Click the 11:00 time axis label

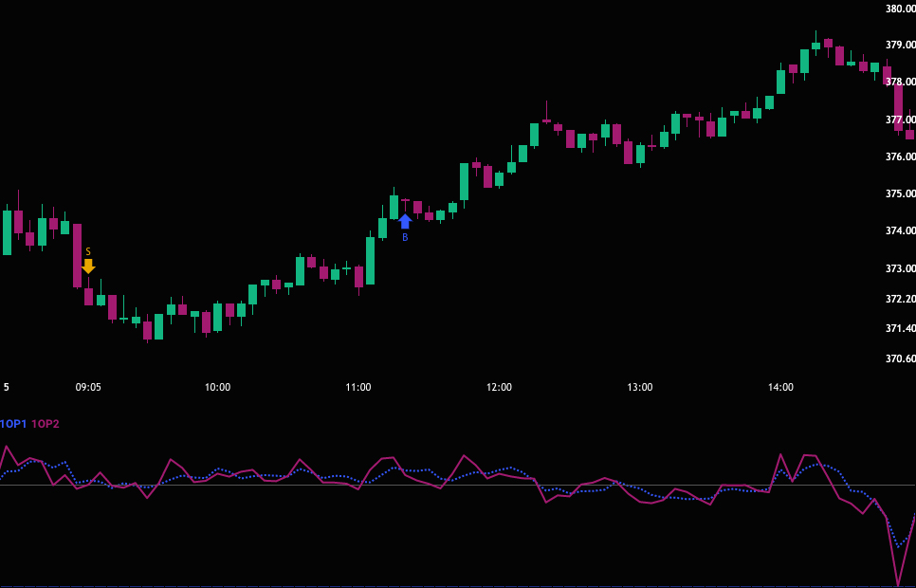(358, 387)
